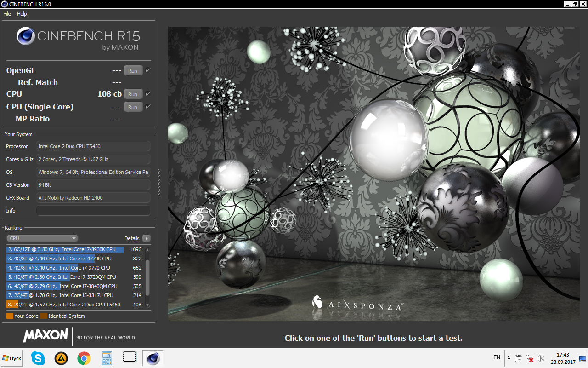Image resolution: width=588 pixels, height=368 pixels.
Task: Open the film strip video app taskbar icon
Action: point(130,357)
